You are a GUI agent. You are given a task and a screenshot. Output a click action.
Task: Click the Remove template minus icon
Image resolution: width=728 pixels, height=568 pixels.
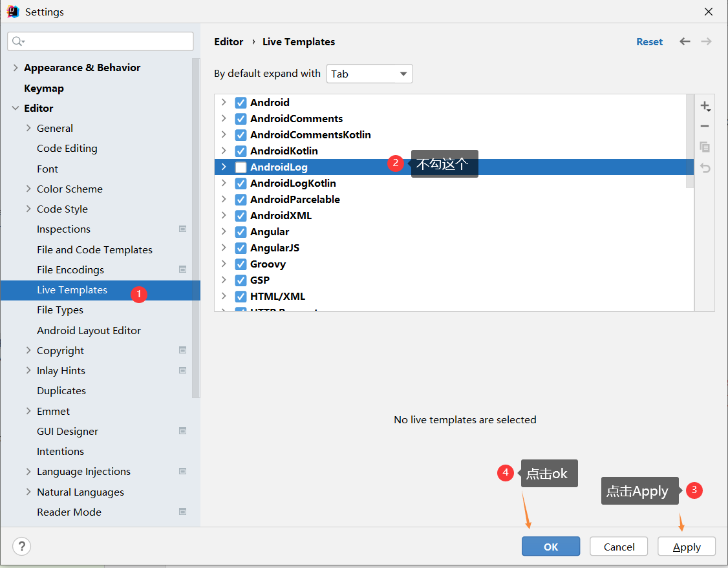705,126
